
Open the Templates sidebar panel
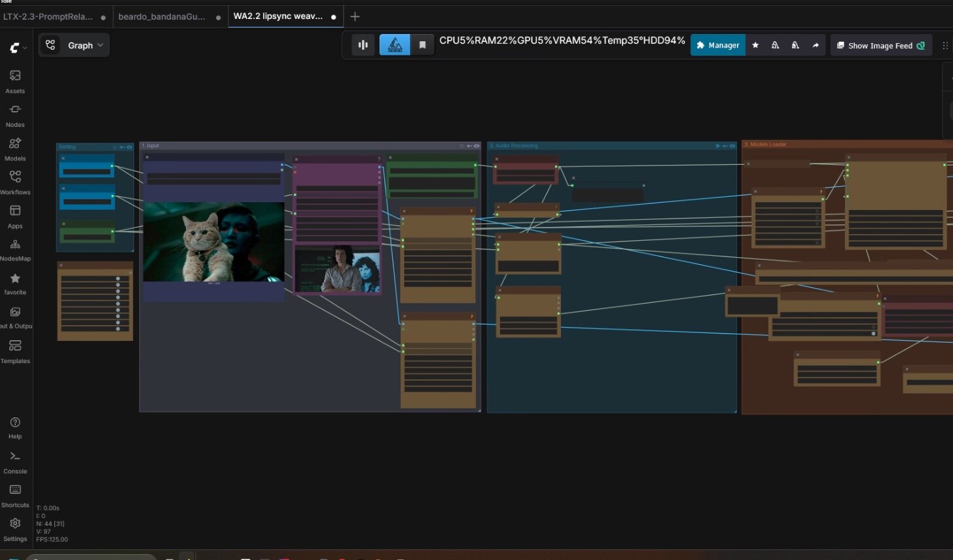[15, 351]
